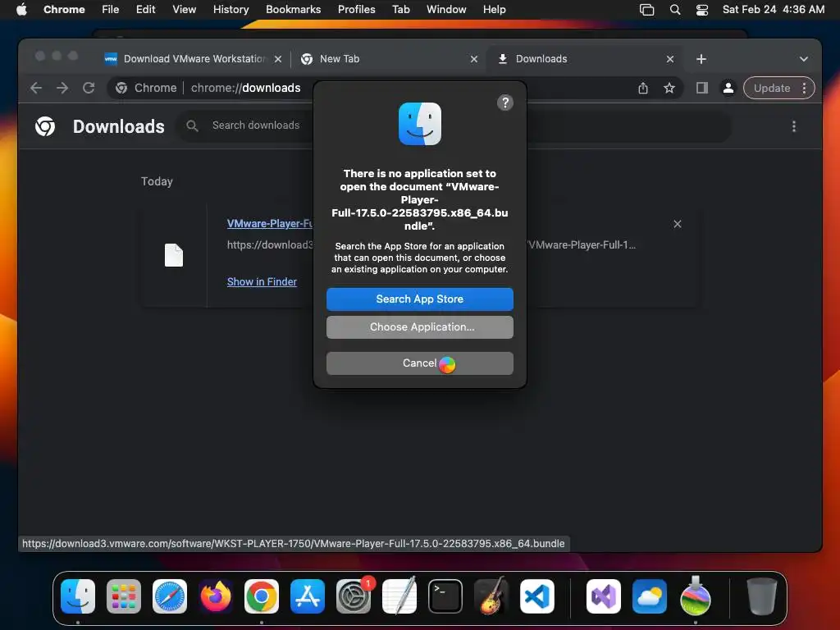This screenshot has height=630, width=840.
Task: Go forward with the forward arrow
Action: tap(62, 88)
